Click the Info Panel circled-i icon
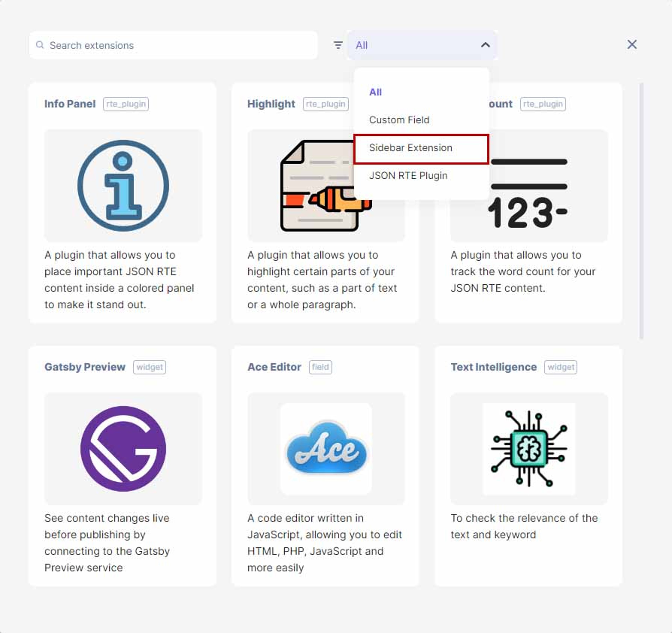 click(x=123, y=186)
